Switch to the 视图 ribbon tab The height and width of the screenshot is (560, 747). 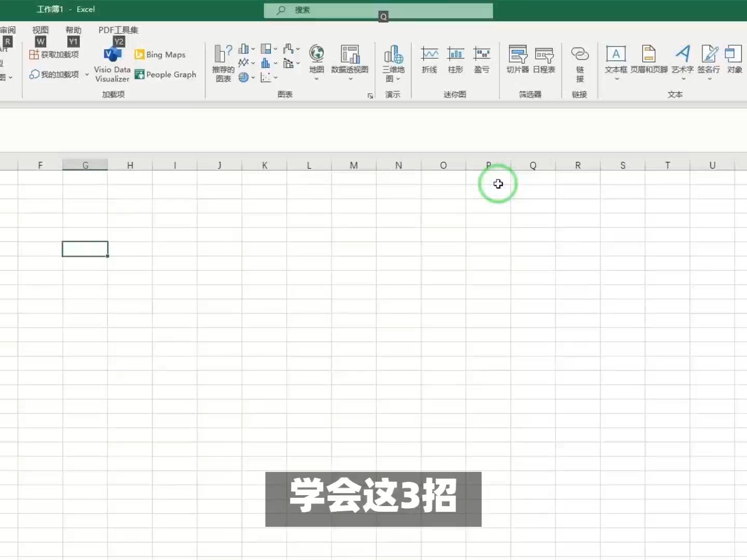pyautogui.click(x=40, y=30)
